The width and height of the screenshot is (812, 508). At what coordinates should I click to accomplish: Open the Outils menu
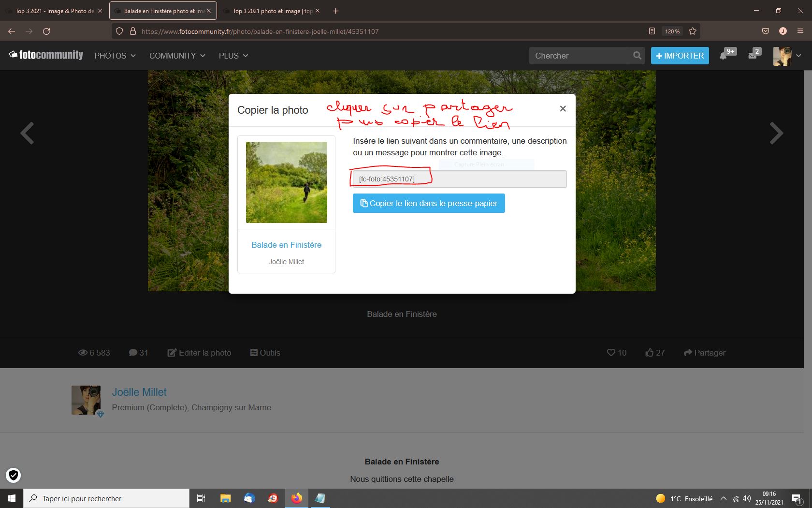click(265, 353)
